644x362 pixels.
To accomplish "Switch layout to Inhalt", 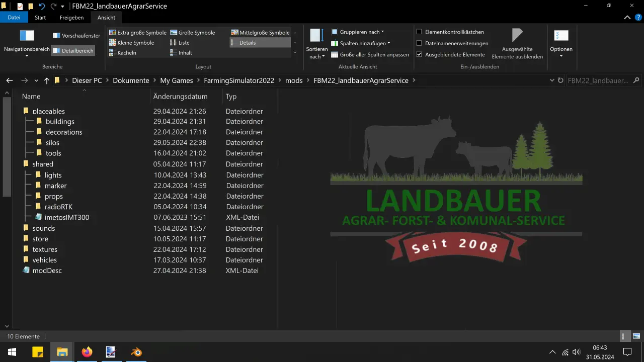I will click(181, 53).
